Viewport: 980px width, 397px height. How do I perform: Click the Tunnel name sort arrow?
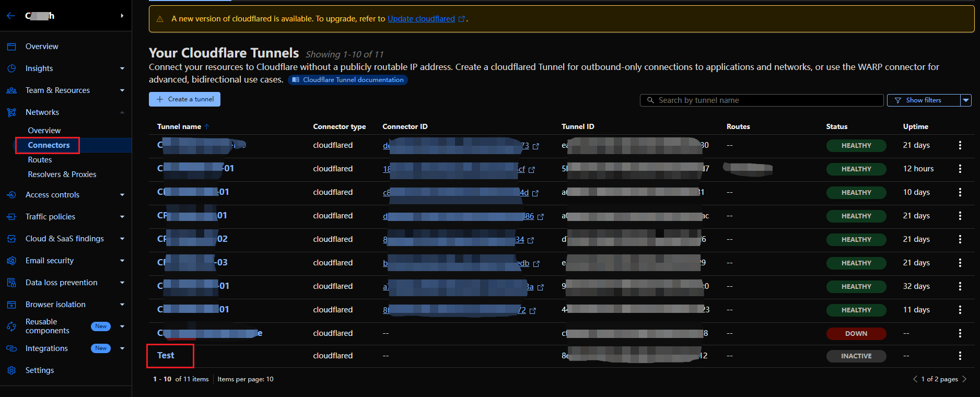point(207,126)
